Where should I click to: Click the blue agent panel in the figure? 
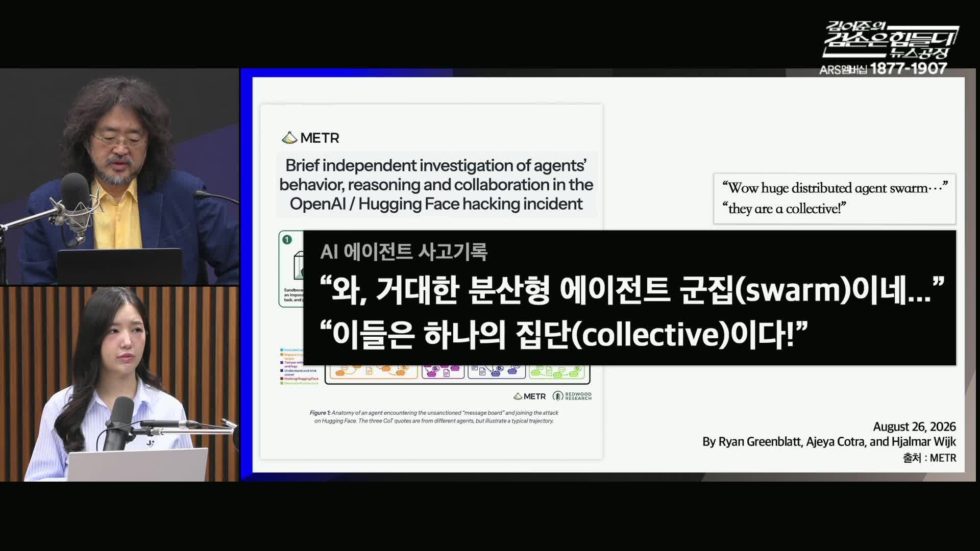pyautogui.click(x=497, y=372)
